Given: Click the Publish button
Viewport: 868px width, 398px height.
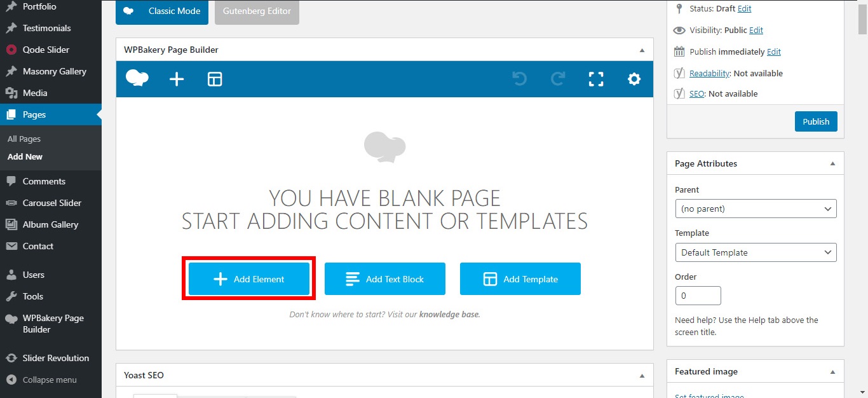Looking at the screenshot, I should pos(816,121).
